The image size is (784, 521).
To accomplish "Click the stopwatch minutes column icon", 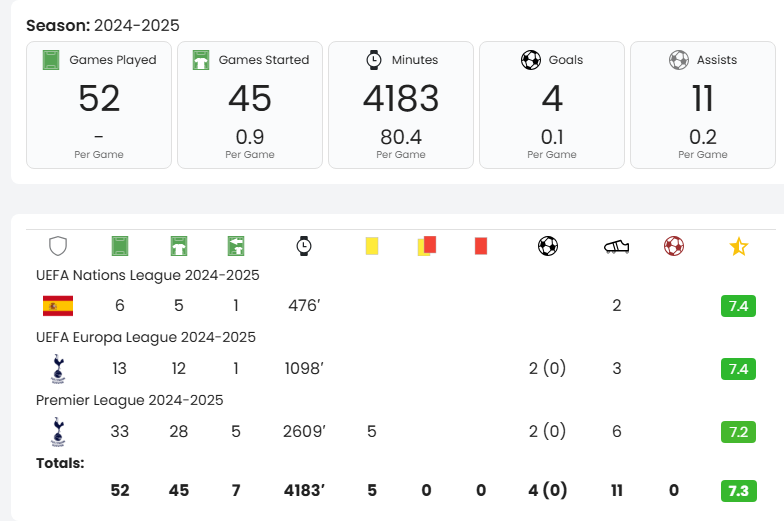I will 303,246.
